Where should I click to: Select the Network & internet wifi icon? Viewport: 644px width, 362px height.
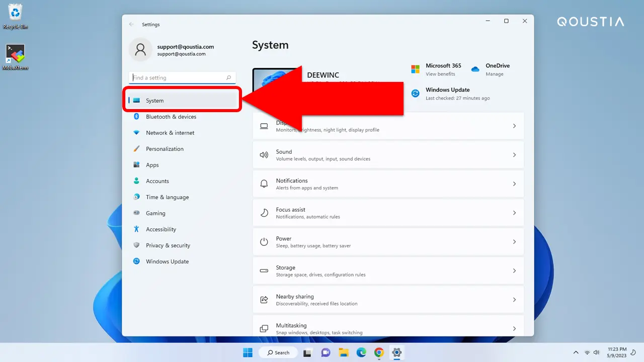[136, 133]
